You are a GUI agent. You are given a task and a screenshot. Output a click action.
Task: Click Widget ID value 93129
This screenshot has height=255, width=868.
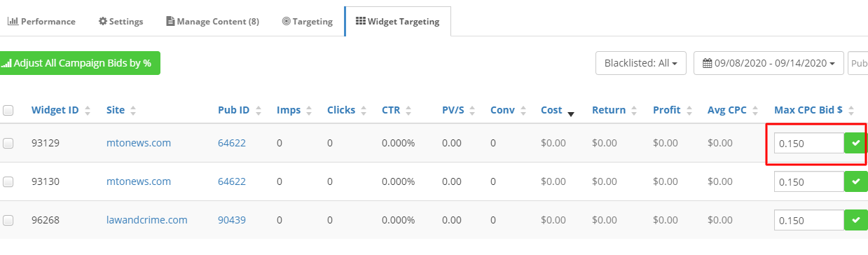click(x=46, y=143)
